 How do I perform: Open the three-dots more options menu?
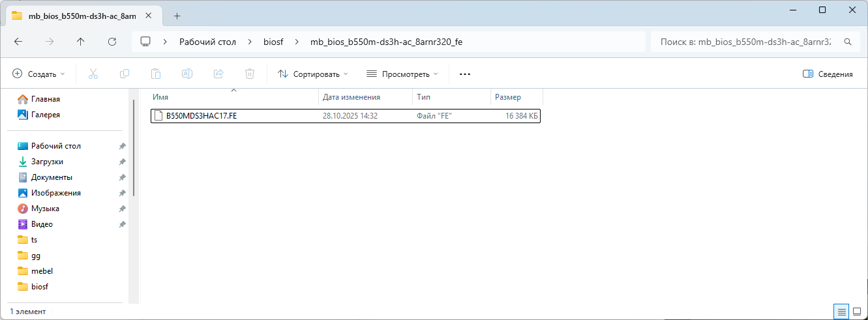tap(465, 74)
